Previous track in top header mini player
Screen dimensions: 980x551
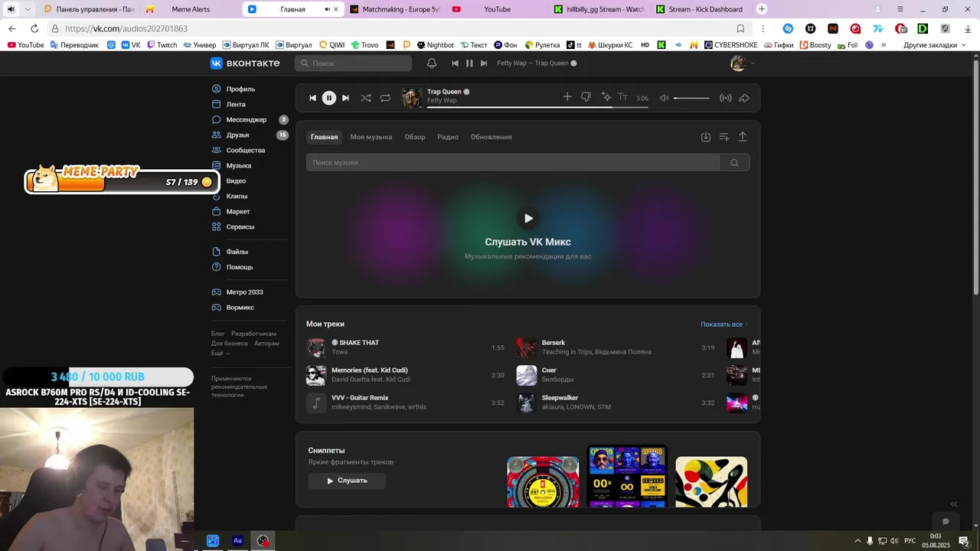(456, 63)
